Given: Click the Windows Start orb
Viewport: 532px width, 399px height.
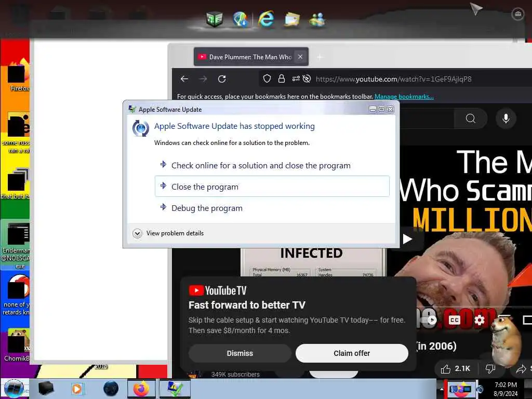Looking at the screenshot, I should 14,389.
